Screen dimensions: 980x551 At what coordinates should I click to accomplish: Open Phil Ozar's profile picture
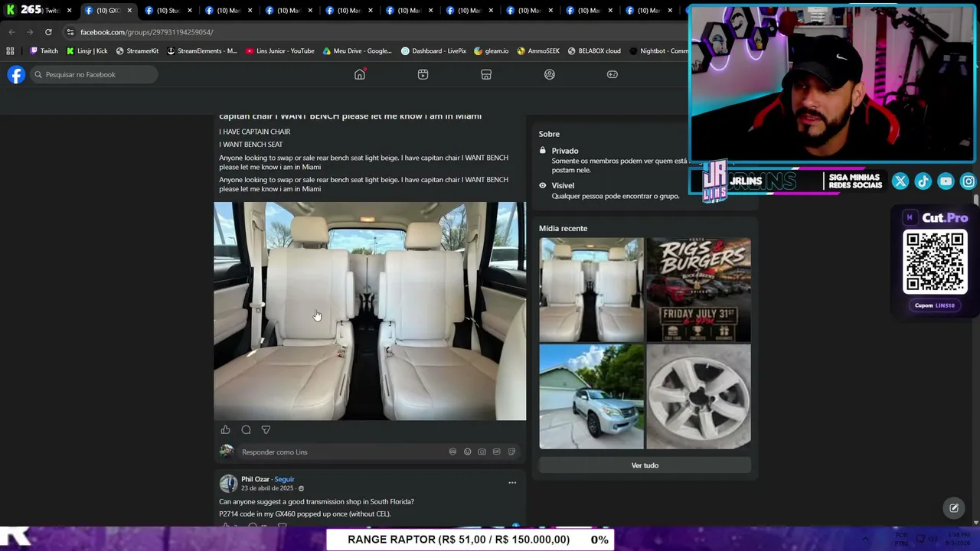[x=228, y=483]
